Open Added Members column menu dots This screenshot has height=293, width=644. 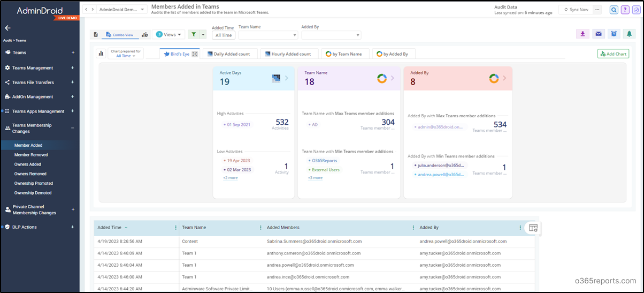(x=413, y=228)
